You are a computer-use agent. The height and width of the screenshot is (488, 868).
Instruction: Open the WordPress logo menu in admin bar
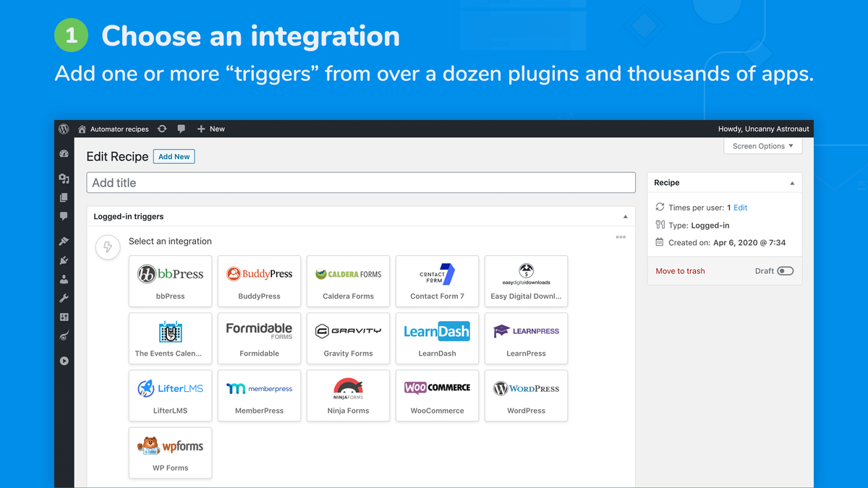(x=64, y=129)
